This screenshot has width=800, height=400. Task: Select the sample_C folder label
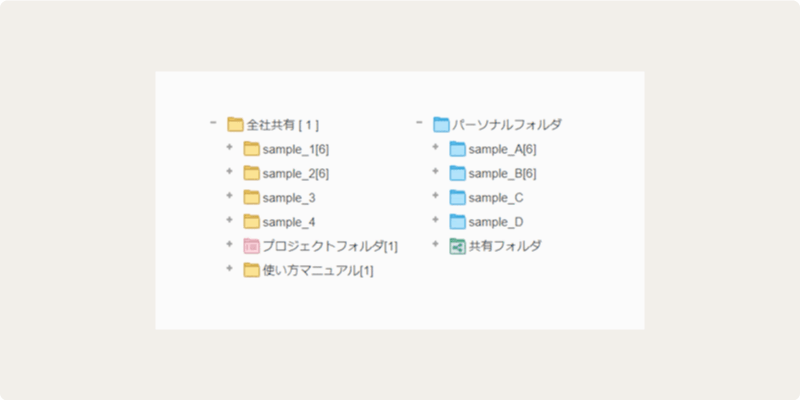[x=496, y=198]
